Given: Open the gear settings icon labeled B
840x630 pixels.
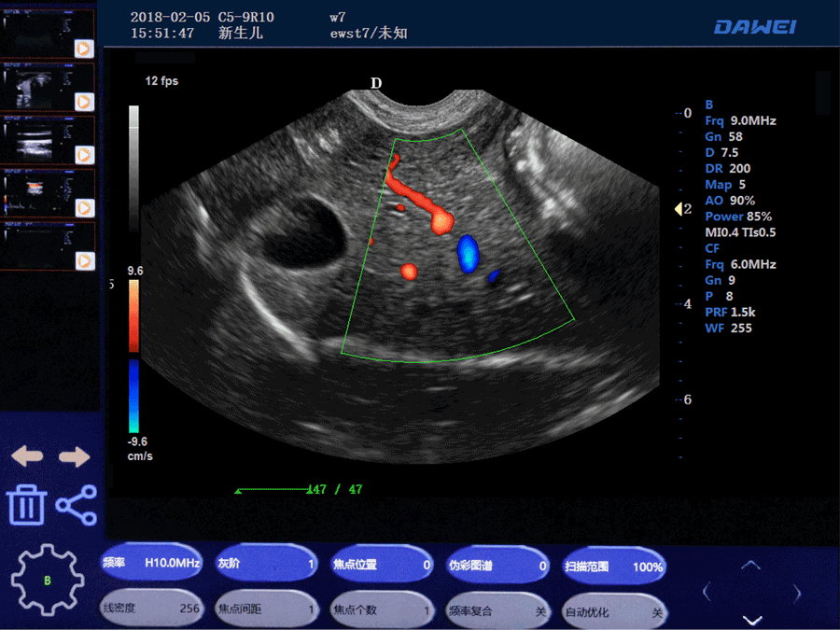Looking at the screenshot, I should pyautogui.click(x=47, y=580).
